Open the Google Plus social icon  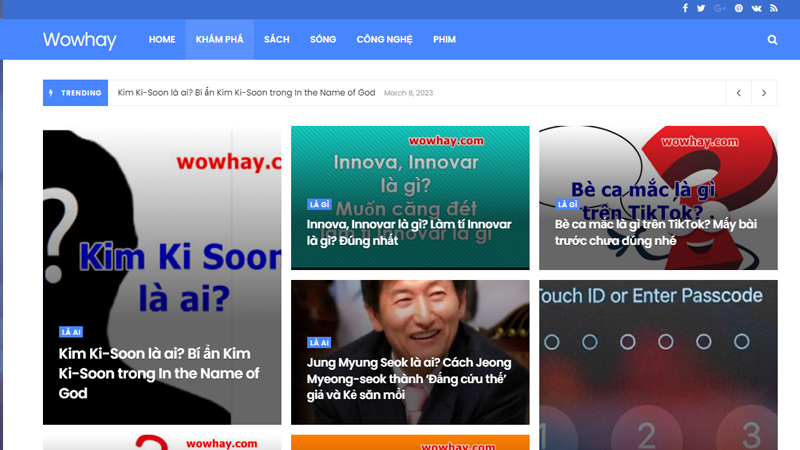pyautogui.click(x=720, y=8)
